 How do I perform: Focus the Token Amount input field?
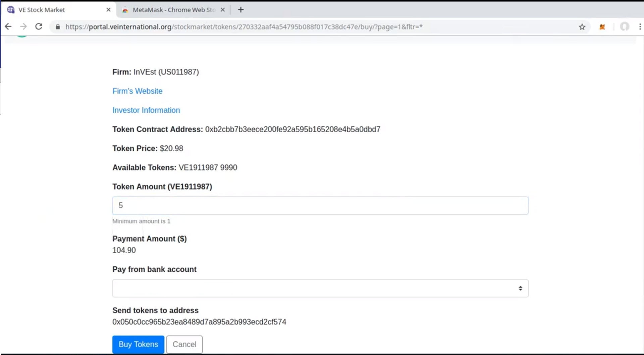point(320,205)
